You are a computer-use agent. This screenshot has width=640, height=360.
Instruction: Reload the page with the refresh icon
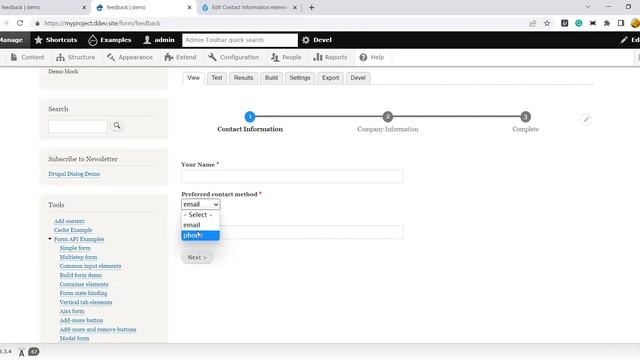pos(20,23)
